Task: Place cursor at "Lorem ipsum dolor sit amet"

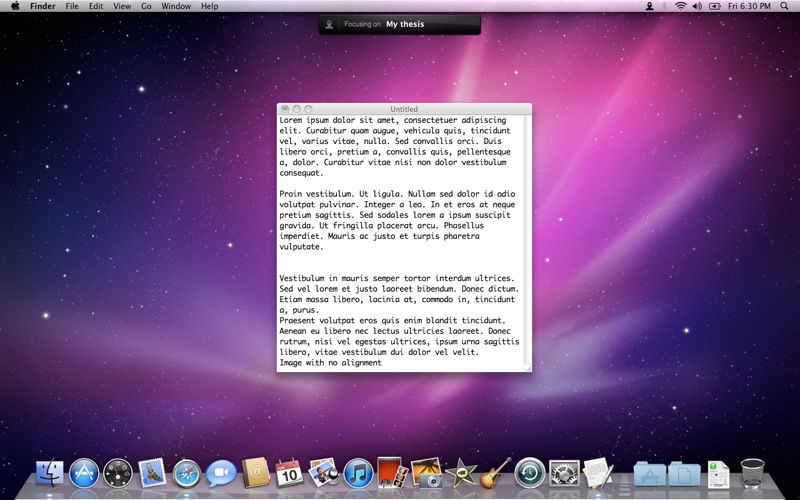Action: pos(337,120)
